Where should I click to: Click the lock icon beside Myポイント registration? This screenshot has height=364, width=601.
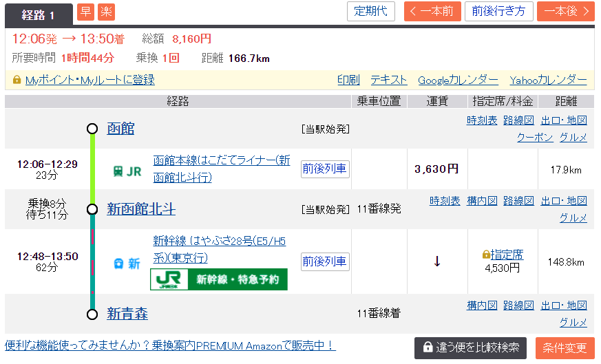(x=17, y=80)
